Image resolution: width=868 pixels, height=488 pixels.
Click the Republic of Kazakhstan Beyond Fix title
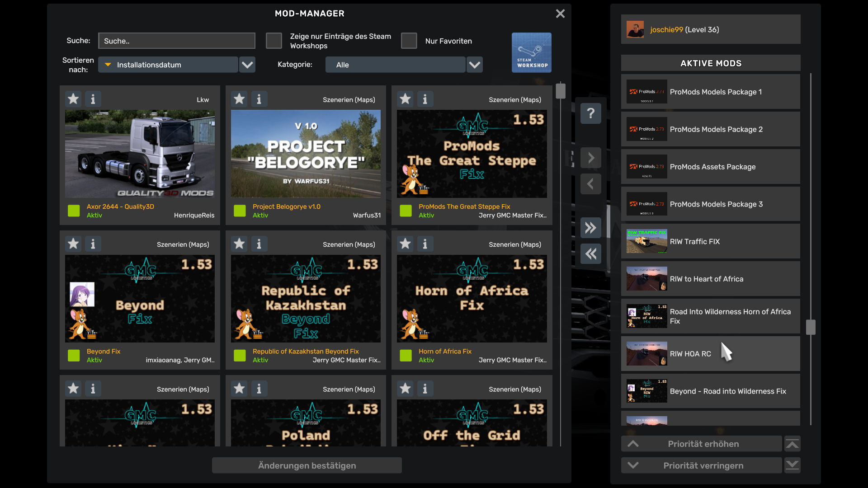click(x=306, y=351)
